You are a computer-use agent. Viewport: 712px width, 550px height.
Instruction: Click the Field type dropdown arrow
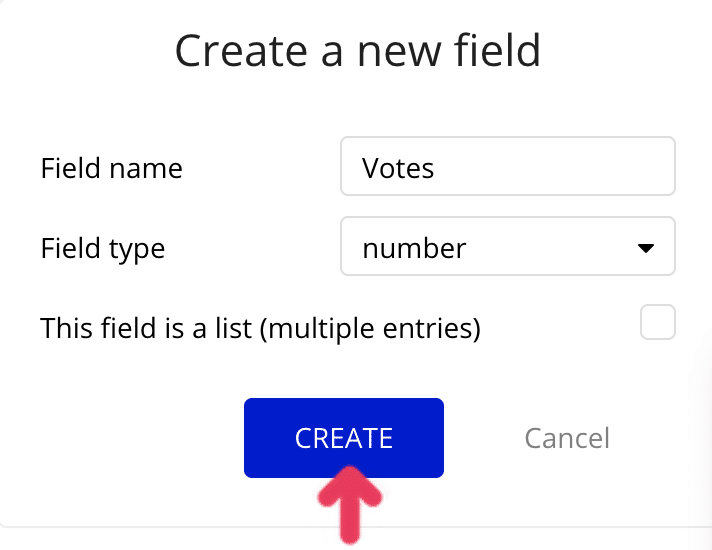645,247
